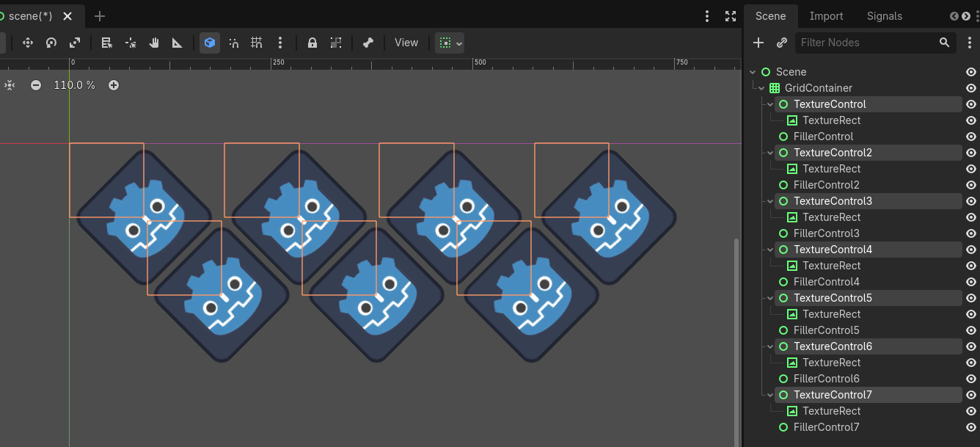Open the skeleton bone options icon
This screenshot has height=447, width=980.
pos(368,43)
